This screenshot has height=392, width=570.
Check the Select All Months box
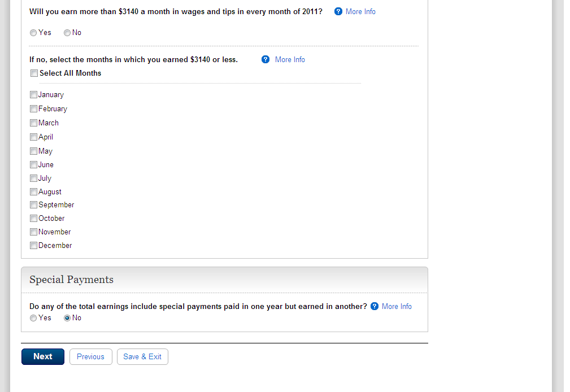click(34, 73)
